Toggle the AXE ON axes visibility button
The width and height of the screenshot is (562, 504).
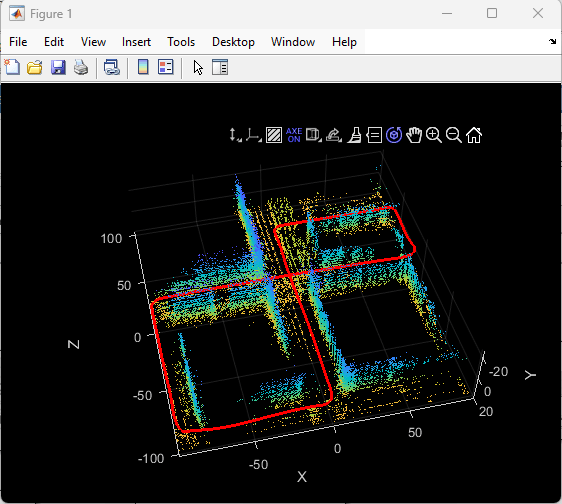point(294,135)
